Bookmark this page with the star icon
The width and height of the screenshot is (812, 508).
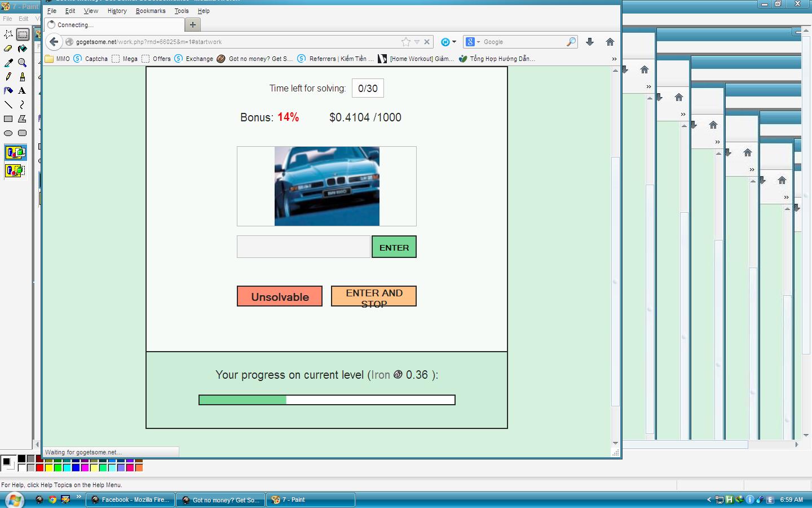tap(405, 42)
